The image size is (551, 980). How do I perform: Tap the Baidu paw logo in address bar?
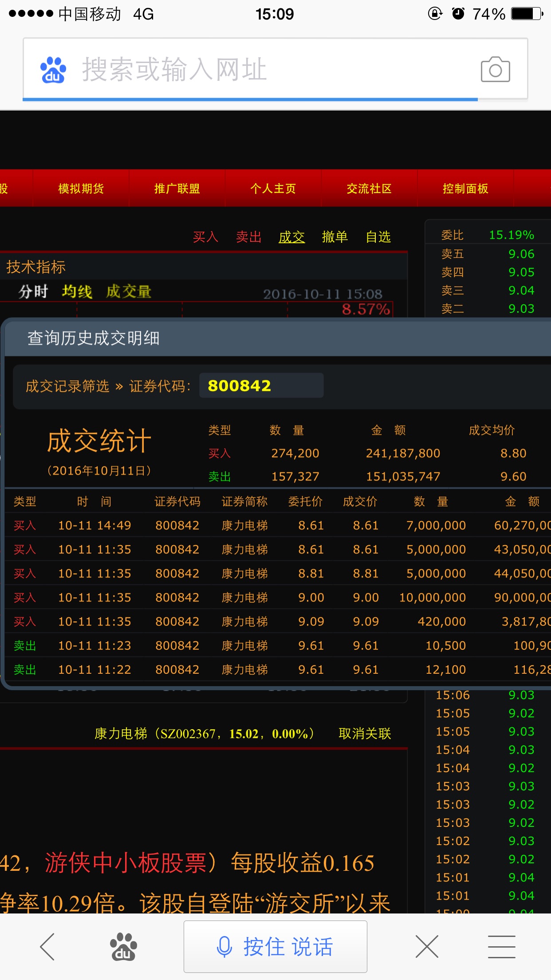tap(53, 70)
